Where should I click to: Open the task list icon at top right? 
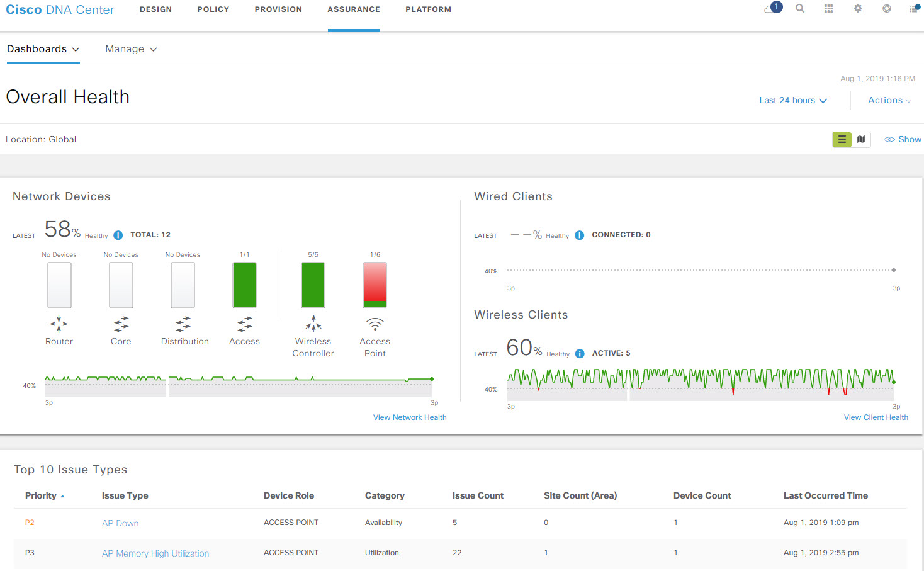[x=915, y=9]
